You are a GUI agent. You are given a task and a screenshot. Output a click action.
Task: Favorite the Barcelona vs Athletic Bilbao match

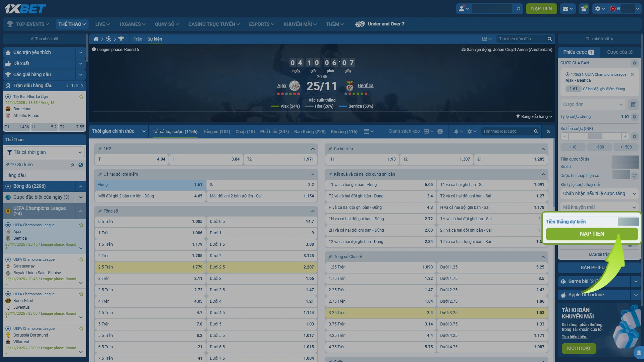(x=81, y=97)
